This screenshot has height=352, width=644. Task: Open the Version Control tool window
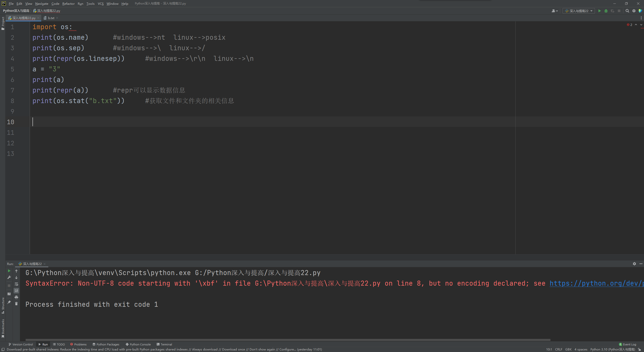(21, 344)
